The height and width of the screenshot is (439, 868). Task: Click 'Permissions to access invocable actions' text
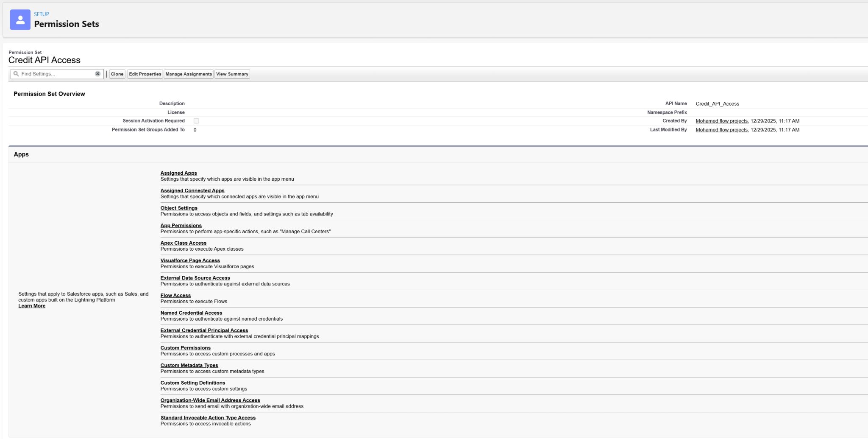(x=206, y=424)
